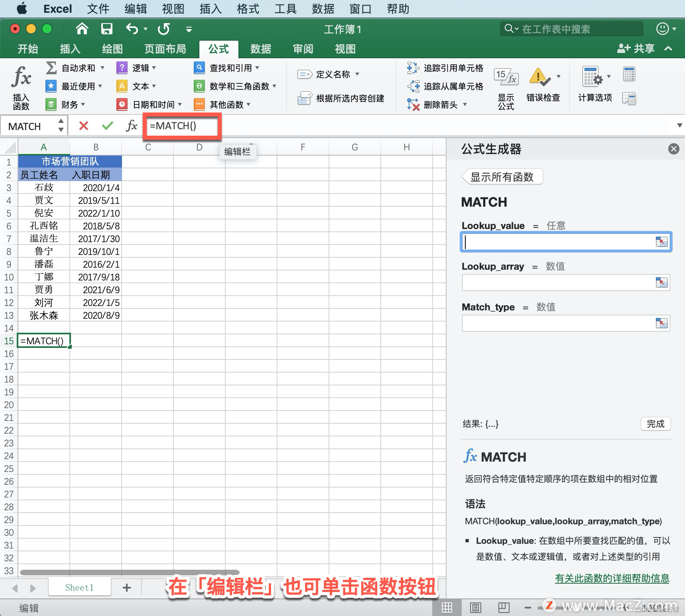Switch to the 开始 ribbon tab
The height and width of the screenshot is (616, 685).
click(x=28, y=49)
